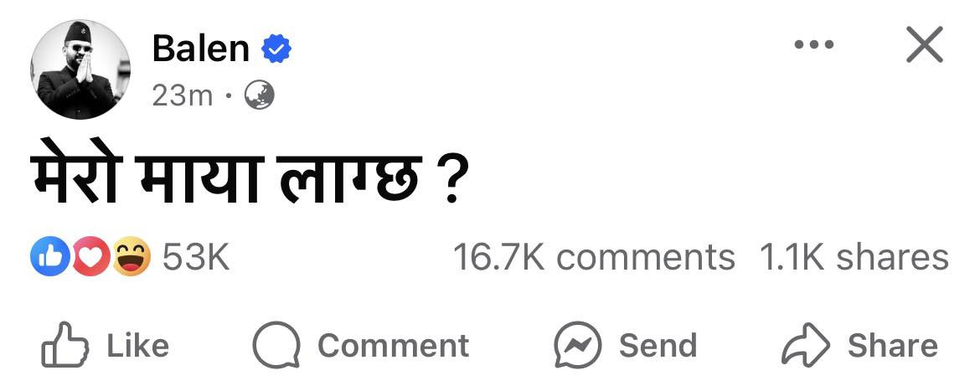Open the 16.7K comments list
This screenshot has height=386, width=980.
pyautogui.click(x=593, y=257)
